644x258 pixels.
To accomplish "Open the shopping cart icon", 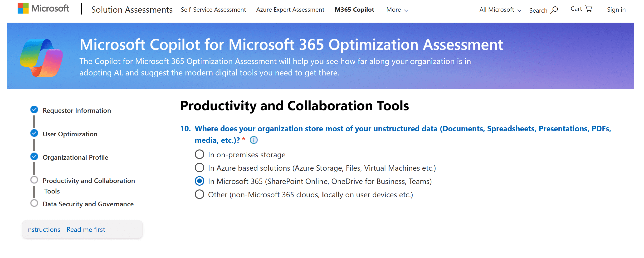I will (x=589, y=9).
